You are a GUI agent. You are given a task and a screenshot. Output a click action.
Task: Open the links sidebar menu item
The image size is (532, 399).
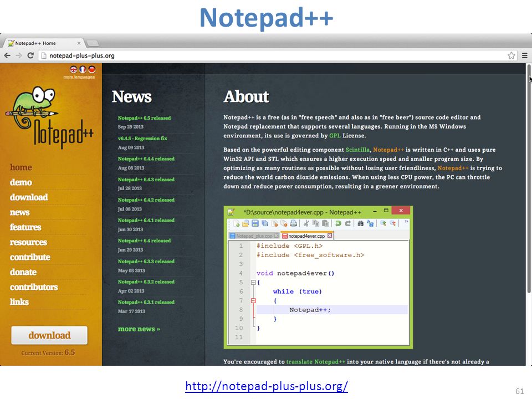19,302
